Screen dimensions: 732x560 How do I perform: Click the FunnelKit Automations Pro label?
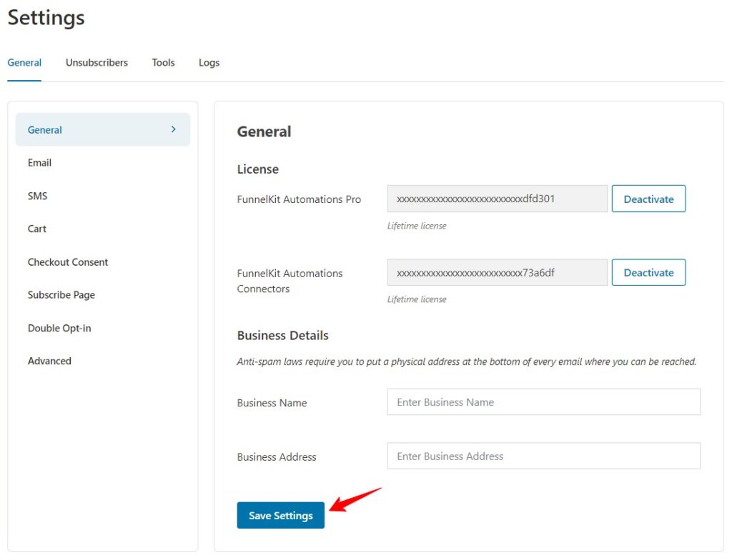click(x=299, y=199)
